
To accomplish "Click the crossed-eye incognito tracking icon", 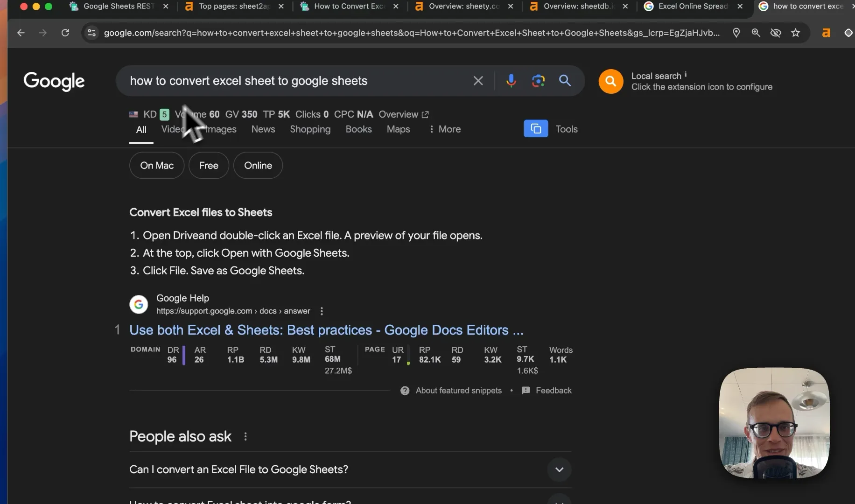I will point(776,33).
